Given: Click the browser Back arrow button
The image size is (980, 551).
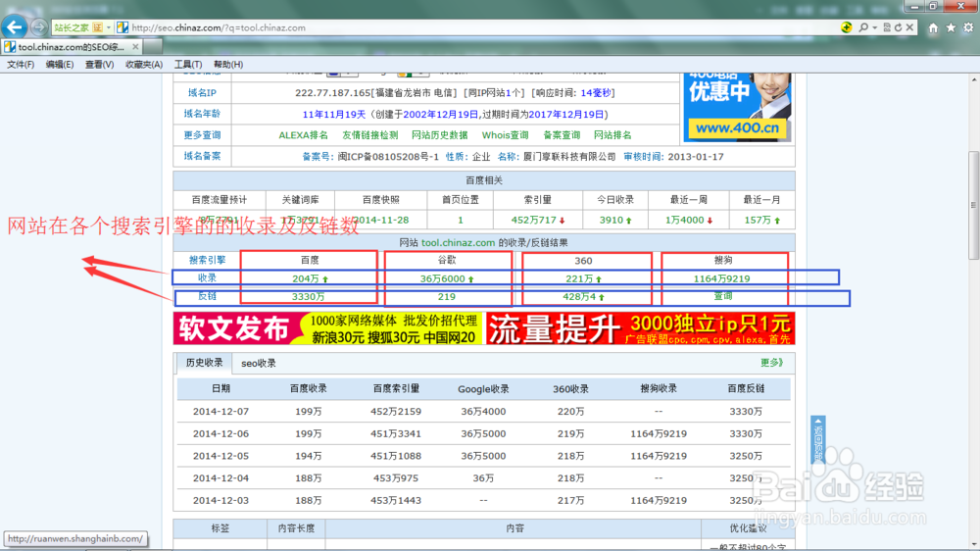Looking at the screenshot, I should [15, 26].
